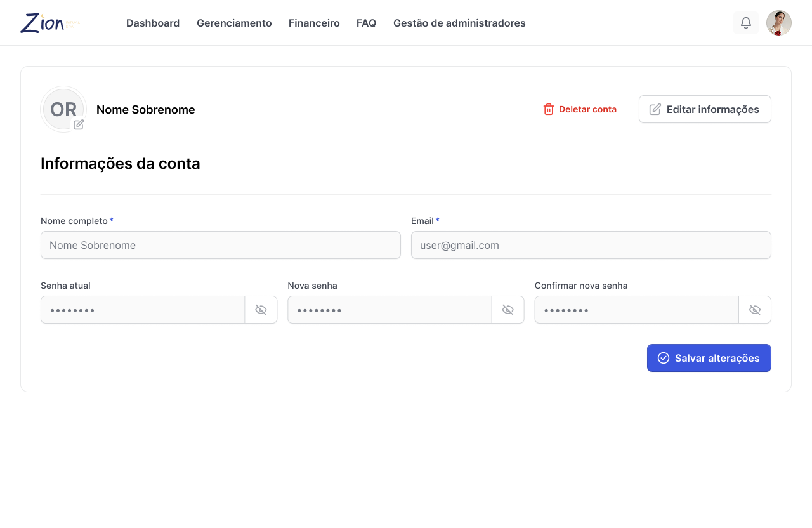Screen dimensions: 812x528
Task: Click the trash icon beside Deletar conta
Action: pyautogui.click(x=548, y=109)
